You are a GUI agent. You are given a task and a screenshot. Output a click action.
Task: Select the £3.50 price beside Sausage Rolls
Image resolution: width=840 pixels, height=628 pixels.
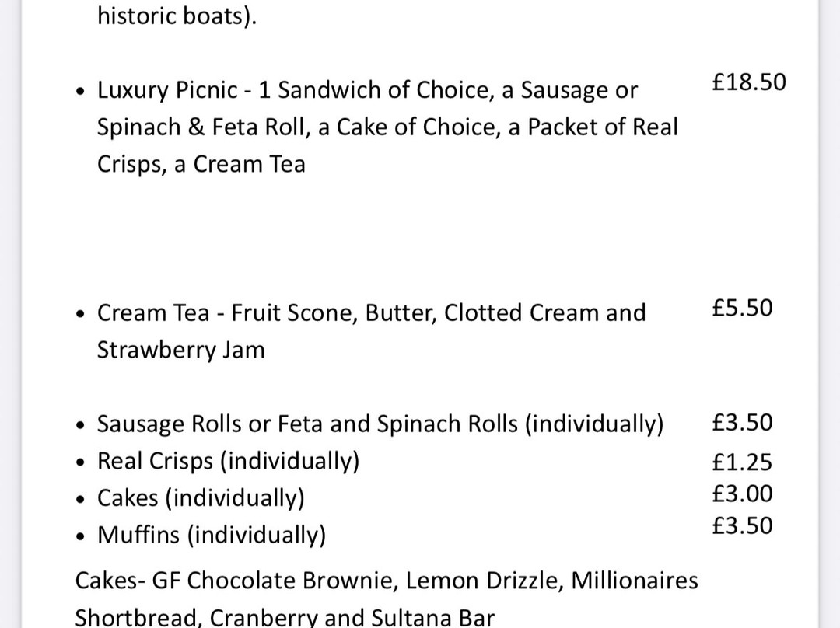pyautogui.click(x=742, y=423)
